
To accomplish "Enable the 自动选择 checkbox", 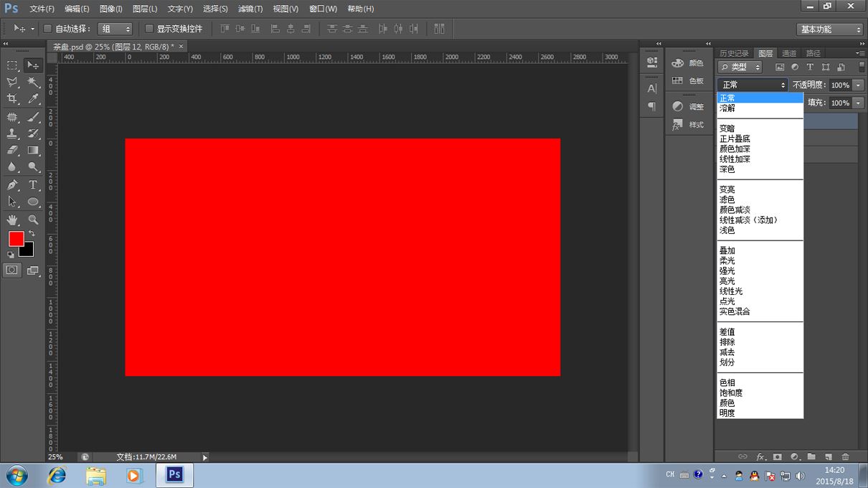I will (48, 29).
